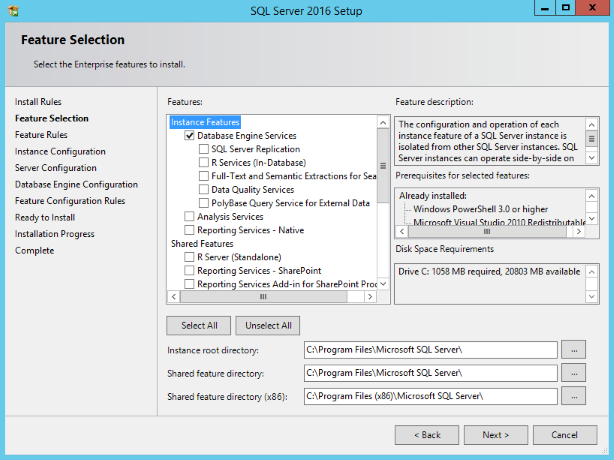Viewport: 614px width, 460px height.
Task: Enable Data Quality Services checkbox
Action: click(204, 189)
